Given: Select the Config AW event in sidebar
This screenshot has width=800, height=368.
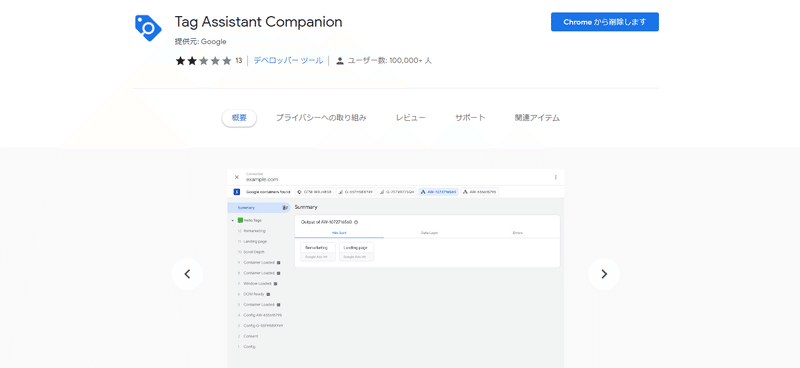Looking at the screenshot, I should pyautogui.click(x=262, y=315).
